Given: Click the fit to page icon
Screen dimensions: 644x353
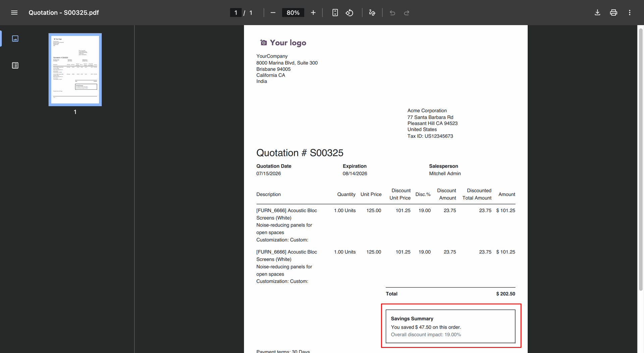Looking at the screenshot, I should pyautogui.click(x=335, y=13).
